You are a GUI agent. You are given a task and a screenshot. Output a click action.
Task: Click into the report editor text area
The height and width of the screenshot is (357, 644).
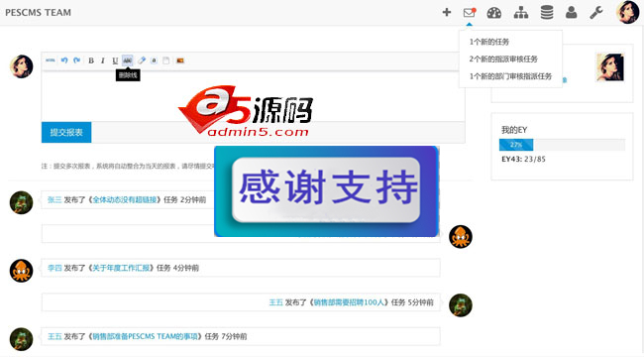click(x=253, y=96)
